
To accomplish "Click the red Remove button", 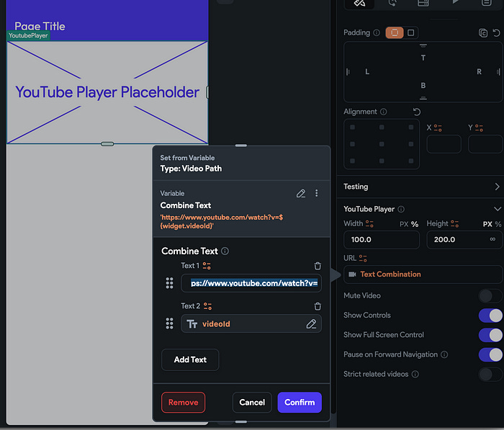I will (183, 403).
